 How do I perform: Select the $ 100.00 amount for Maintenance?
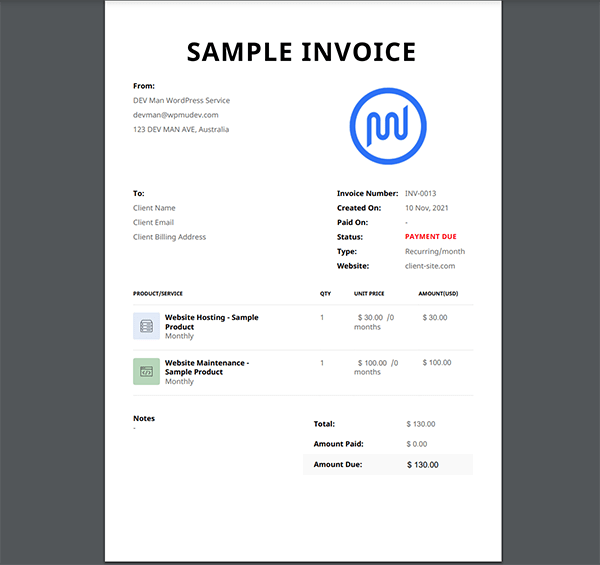pyautogui.click(x=437, y=363)
